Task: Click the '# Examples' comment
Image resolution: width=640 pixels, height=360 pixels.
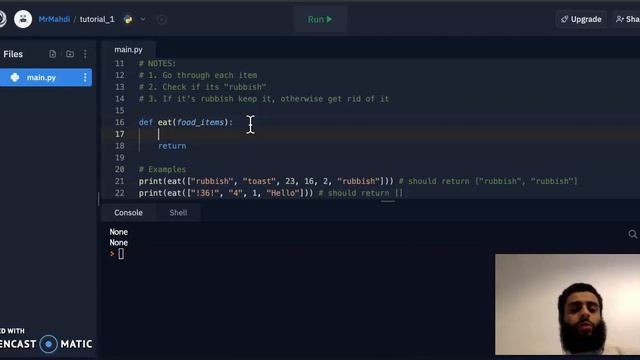Action: 162,169
